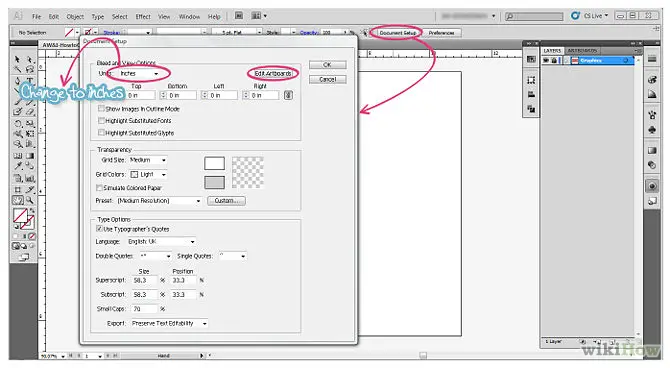Click the Preferences control bar button
This screenshot has width=670, height=368.
pos(441,32)
